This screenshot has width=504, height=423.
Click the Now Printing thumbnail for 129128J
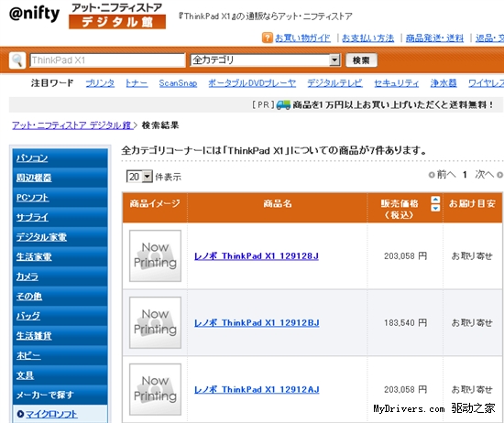point(155,256)
